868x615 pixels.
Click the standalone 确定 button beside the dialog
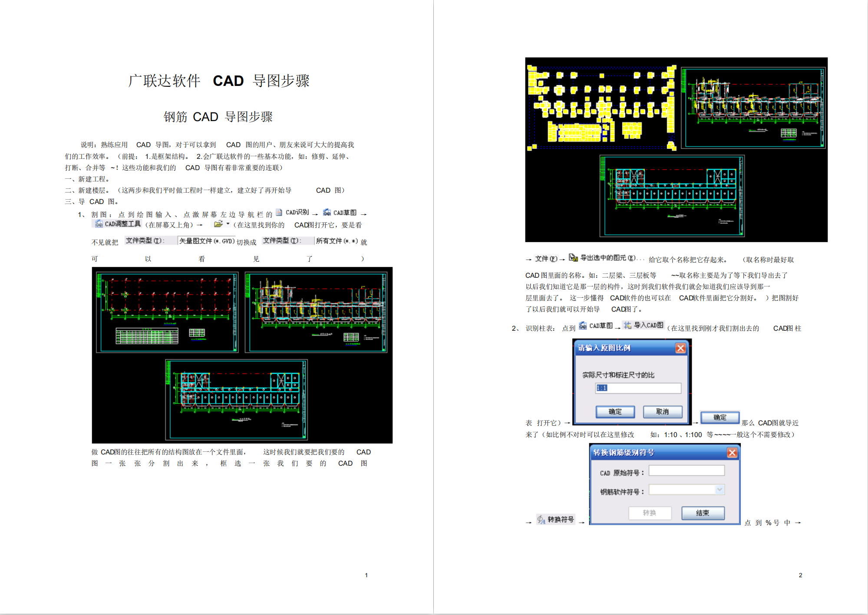tap(719, 417)
